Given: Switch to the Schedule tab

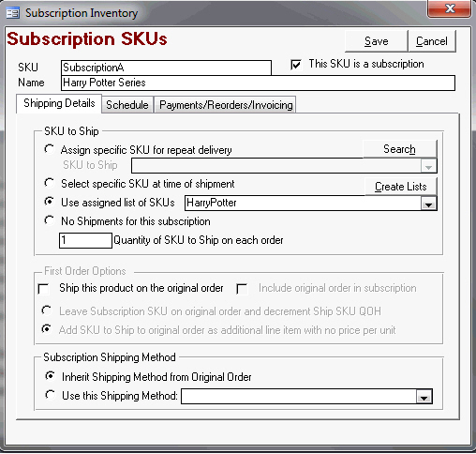Looking at the screenshot, I should click(127, 105).
